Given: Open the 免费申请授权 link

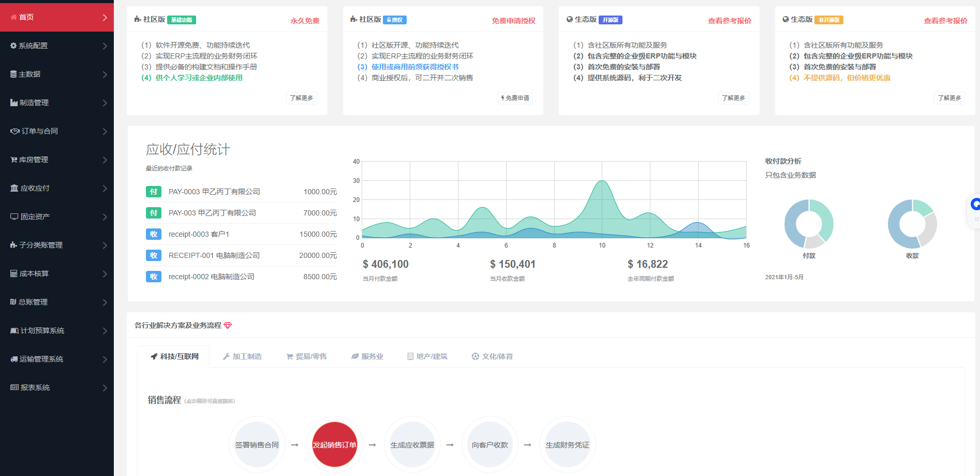Looking at the screenshot, I should 513,21.
